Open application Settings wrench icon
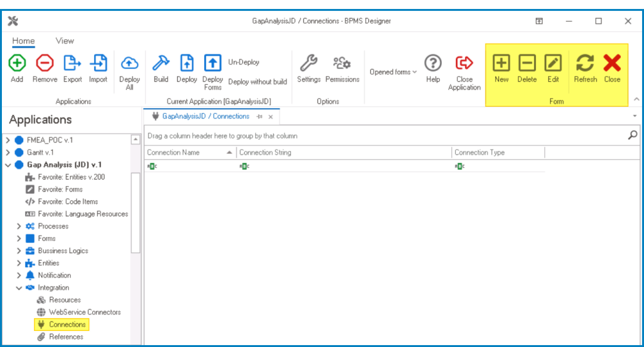Screen dimensions: 644x347 [x=308, y=63]
